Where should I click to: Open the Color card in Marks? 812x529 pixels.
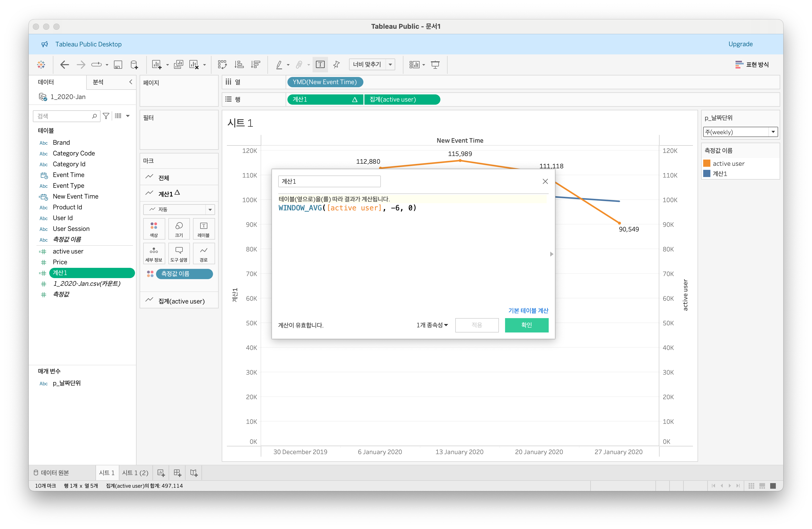pyautogui.click(x=154, y=229)
